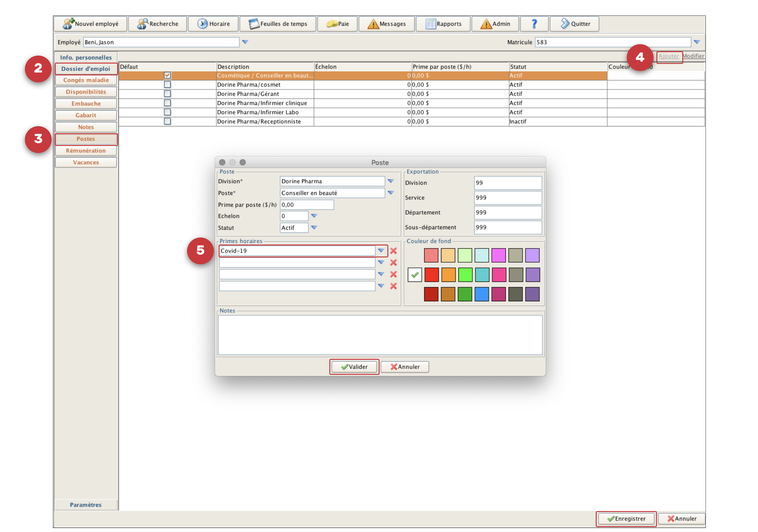Uncheck default for Cosmétique / Conseiller row
The height and width of the screenshot is (532, 758).
coord(167,75)
